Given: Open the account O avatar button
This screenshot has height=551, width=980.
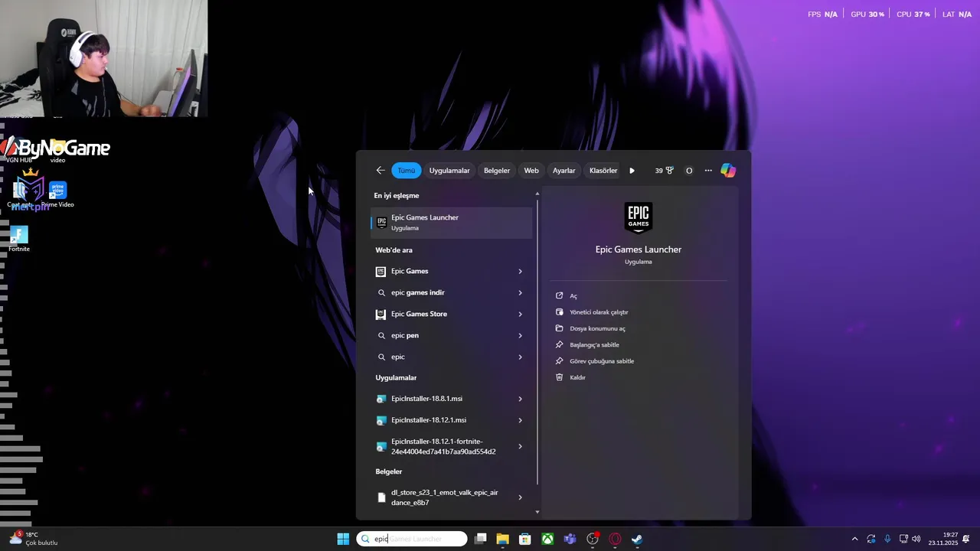Looking at the screenshot, I should 689,171.
